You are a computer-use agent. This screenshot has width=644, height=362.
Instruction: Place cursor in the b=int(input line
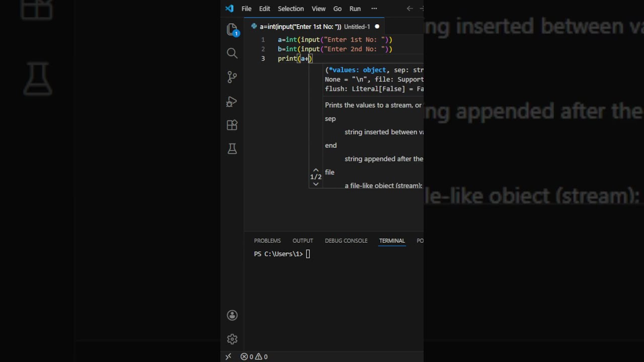point(335,49)
